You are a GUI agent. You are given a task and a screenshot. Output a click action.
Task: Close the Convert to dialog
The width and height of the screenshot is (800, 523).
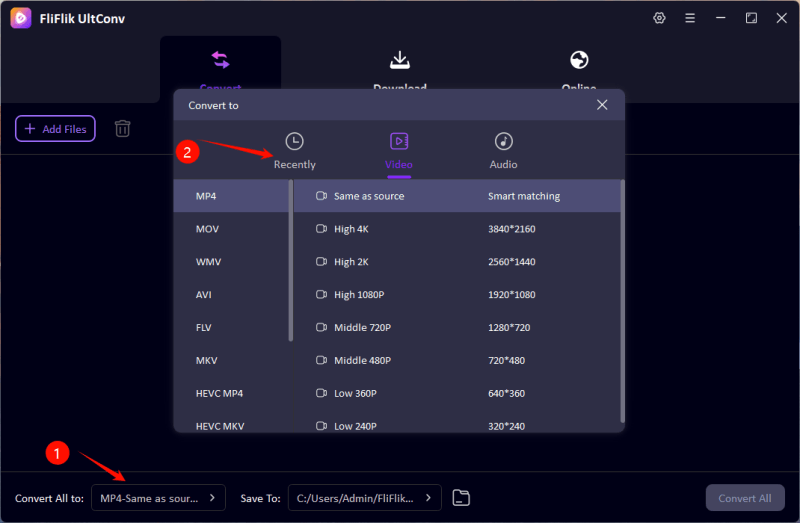click(602, 105)
